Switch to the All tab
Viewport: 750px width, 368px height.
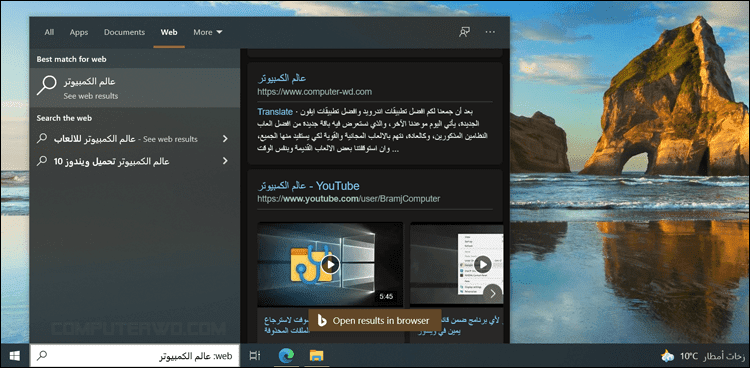pos(49,32)
